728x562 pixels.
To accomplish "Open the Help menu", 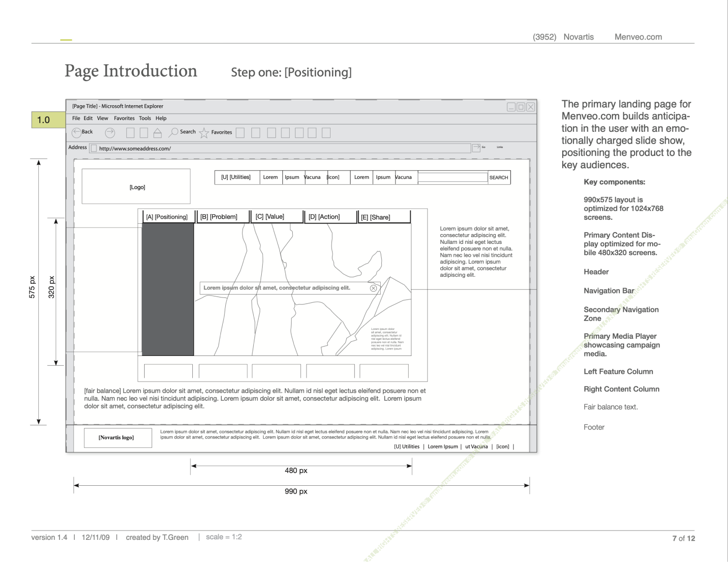I will (x=161, y=118).
